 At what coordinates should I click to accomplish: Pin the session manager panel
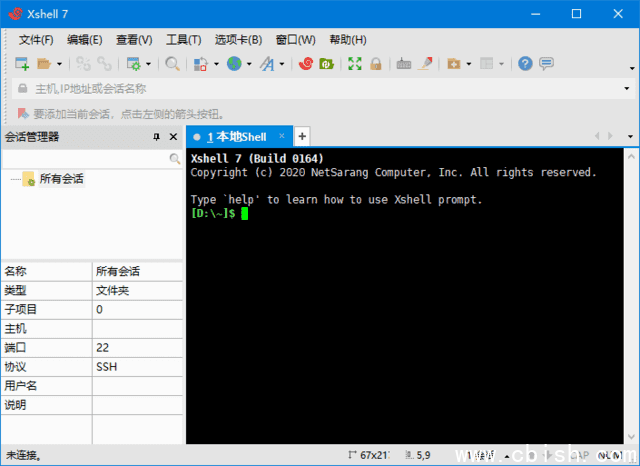[x=156, y=137]
